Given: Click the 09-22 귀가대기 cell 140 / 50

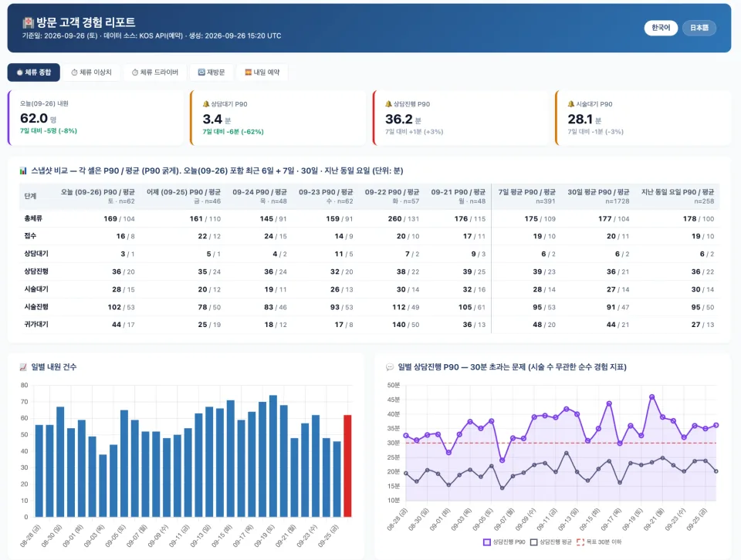Looking at the screenshot, I should click(x=405, y=325).
